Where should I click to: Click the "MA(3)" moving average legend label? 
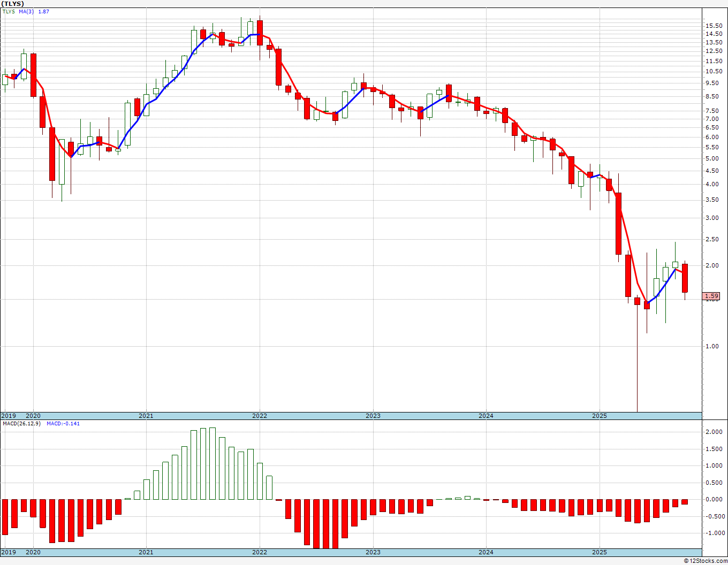pos(26,11)
